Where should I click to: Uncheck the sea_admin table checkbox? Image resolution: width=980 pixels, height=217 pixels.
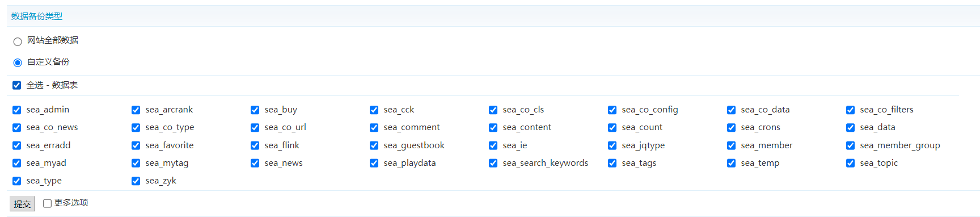pyautogui.click(x=17, y=110)
